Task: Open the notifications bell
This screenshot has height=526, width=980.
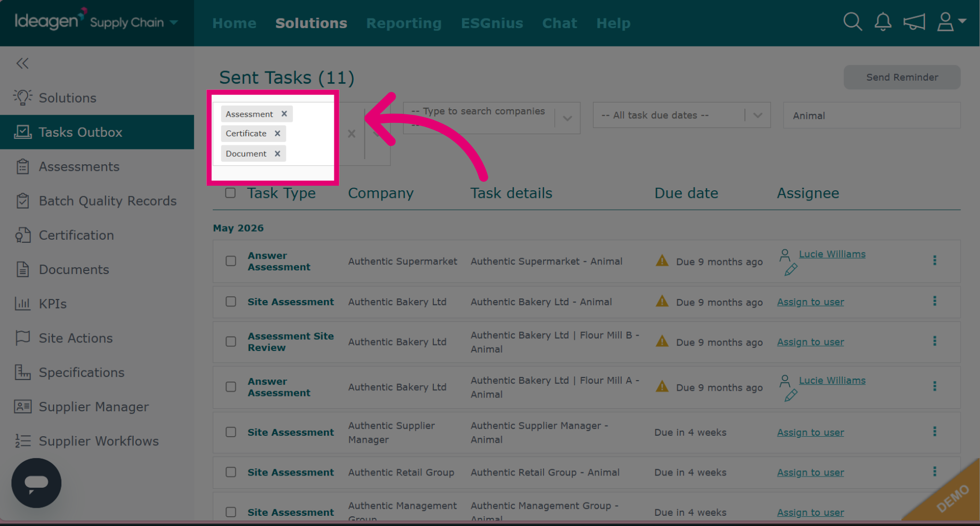Action: (883, 22)
